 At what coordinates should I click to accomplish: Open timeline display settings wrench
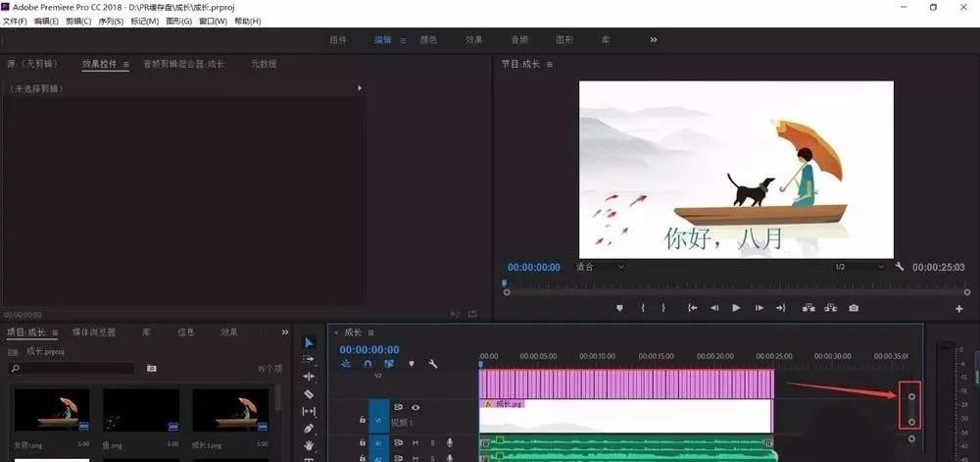(x=432, y=363)
